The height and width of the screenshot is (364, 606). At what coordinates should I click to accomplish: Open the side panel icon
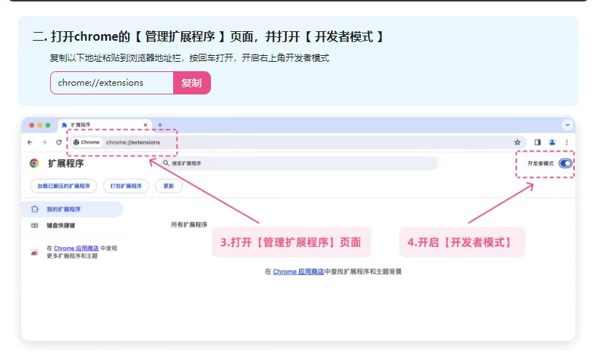(x=538, y=142)
